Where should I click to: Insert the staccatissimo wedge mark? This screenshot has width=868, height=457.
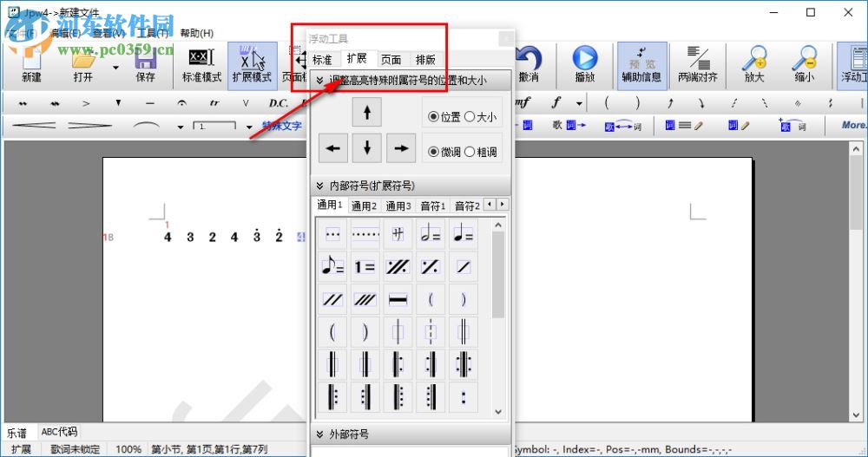[118, 103]
